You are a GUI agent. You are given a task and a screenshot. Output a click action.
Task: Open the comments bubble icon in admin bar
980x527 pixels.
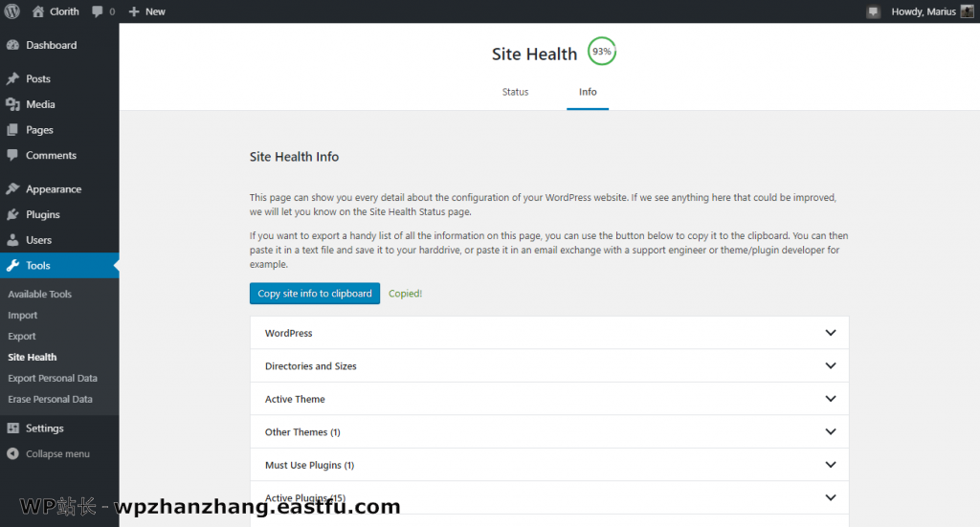point(97,11)
